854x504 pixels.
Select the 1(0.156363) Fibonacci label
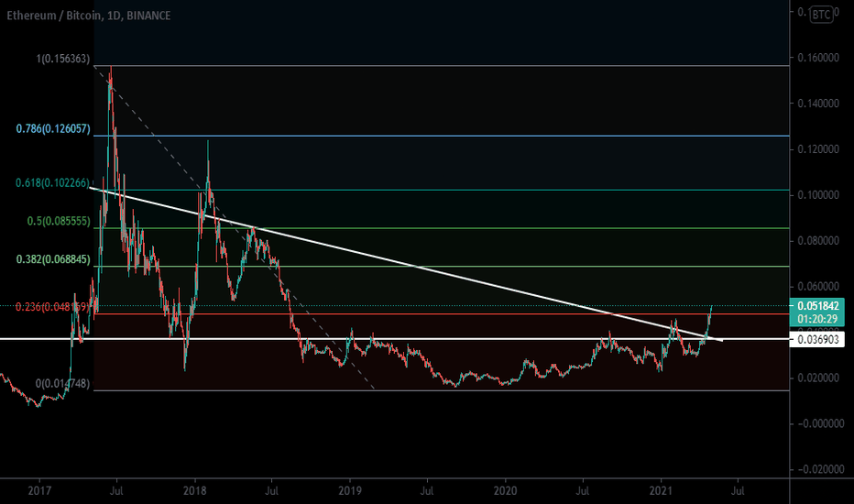pos(63,59)
